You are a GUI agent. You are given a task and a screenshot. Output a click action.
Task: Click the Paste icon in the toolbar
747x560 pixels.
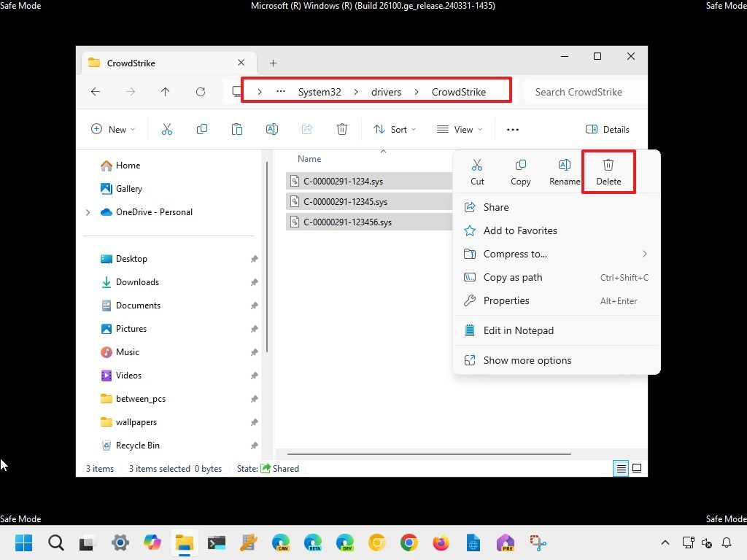pyautogui.click(x=236, y=129)
